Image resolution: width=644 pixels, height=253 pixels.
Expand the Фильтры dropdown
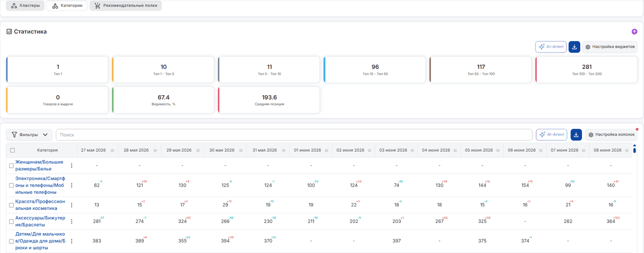pos(29,135)
